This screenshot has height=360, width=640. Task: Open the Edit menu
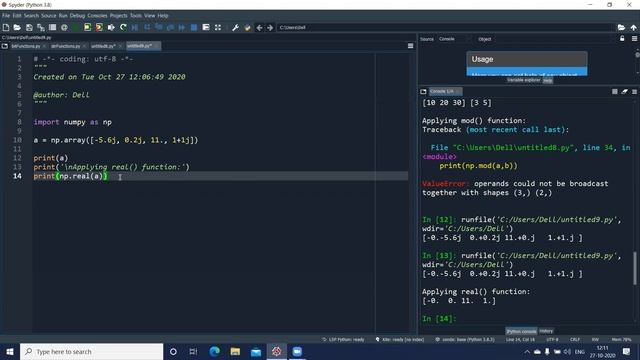click(17, 16)
